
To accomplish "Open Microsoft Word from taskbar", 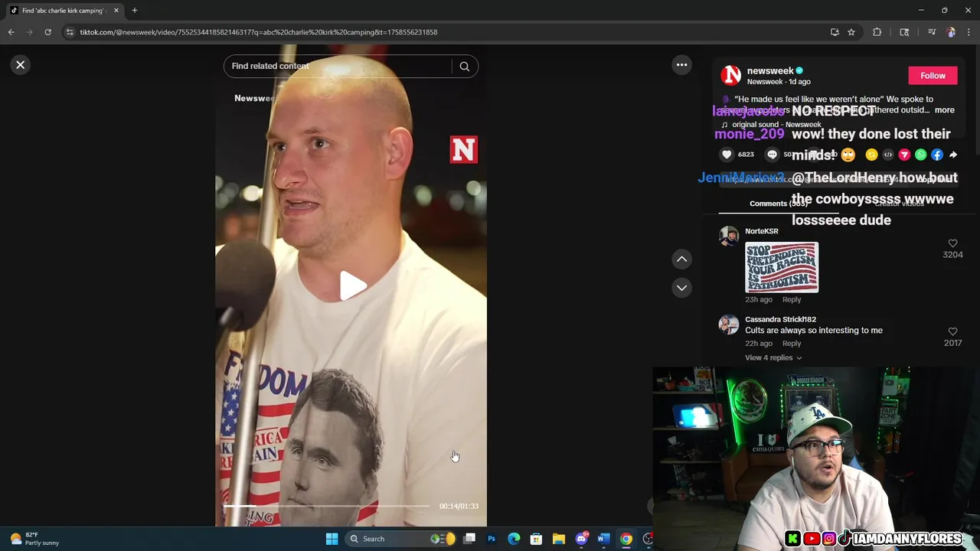I will coord(603,539).
